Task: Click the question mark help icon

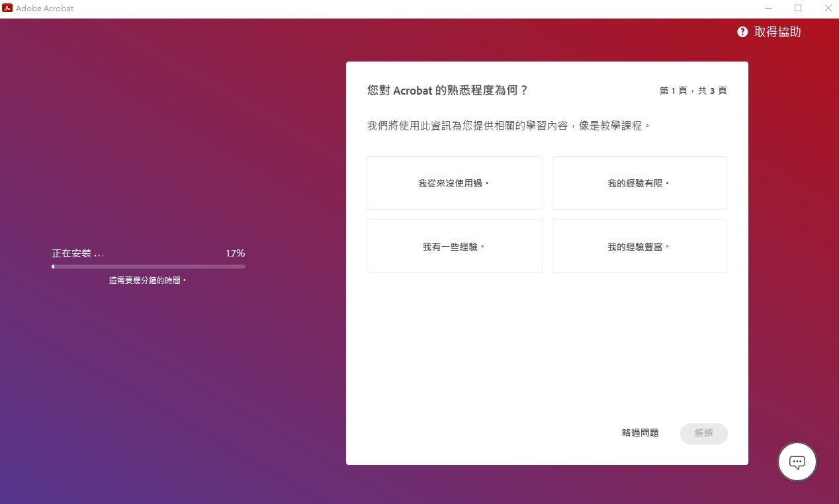Action: [742, 32]
